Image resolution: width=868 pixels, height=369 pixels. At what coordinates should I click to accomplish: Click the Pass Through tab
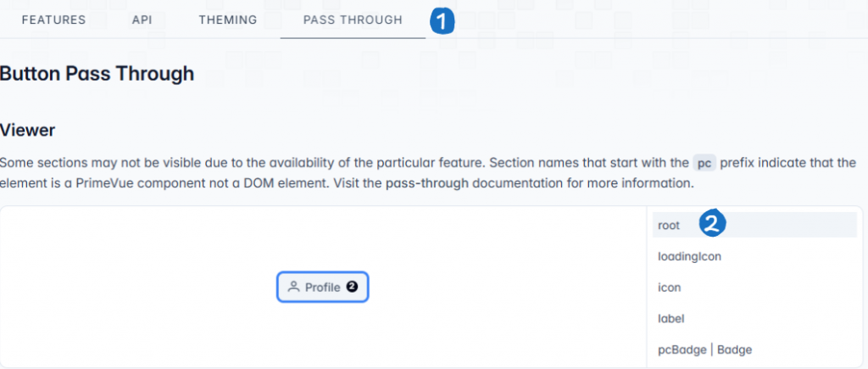pyautogui.click(x=353, y=20)
